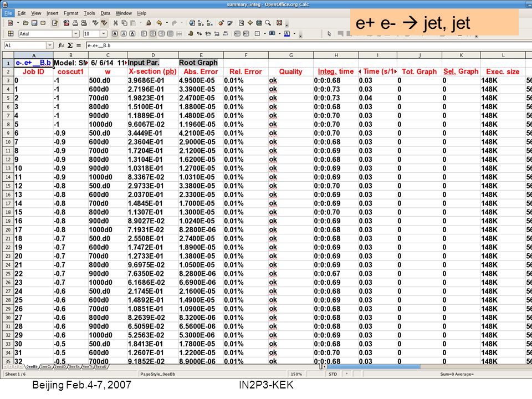Open the Format menu
Image resolution: width=532 pixels, height=399 pixels.
71,13
